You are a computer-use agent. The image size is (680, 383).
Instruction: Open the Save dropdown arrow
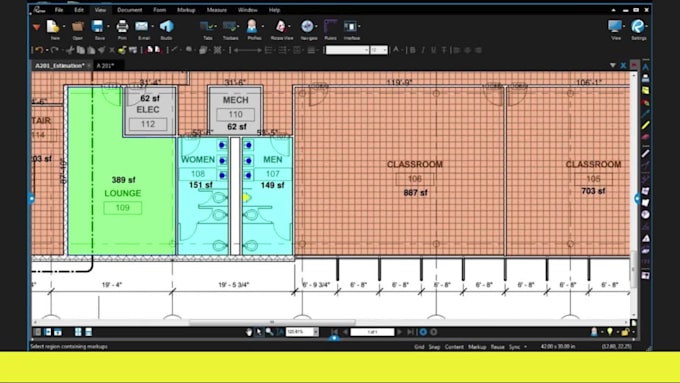tap(108, 27)
